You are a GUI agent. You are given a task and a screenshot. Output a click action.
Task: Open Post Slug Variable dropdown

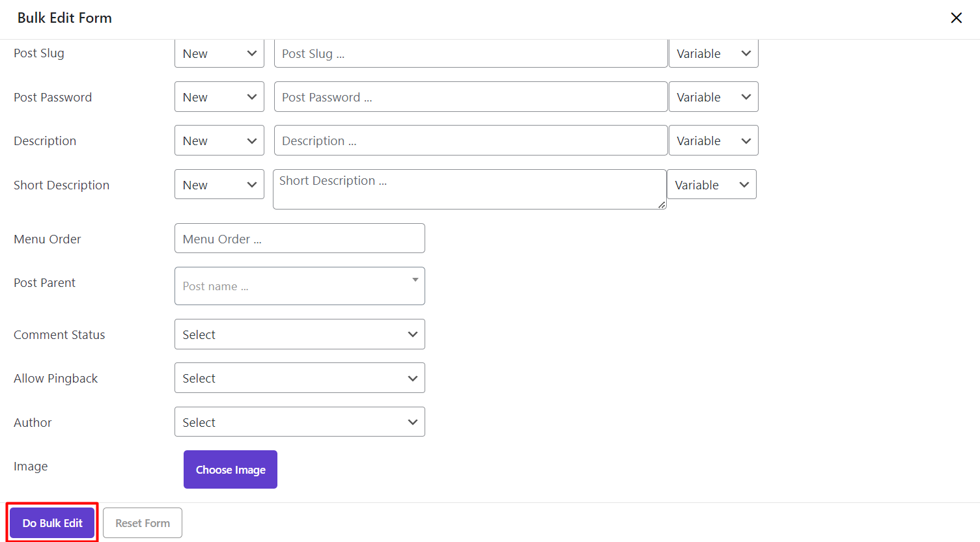[x=713, y=53]
